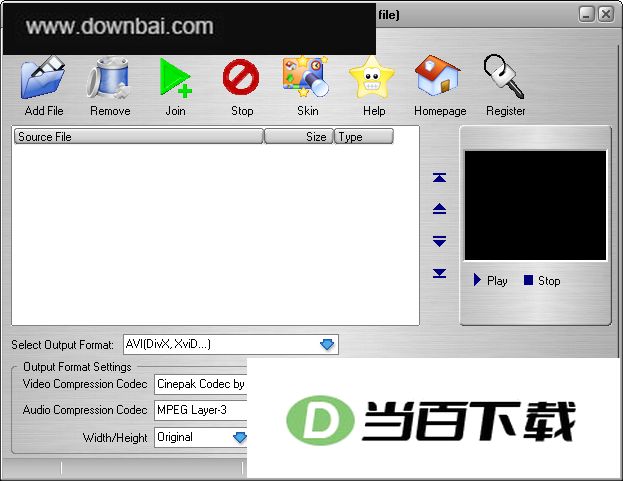Open the Select Output Format dropdown
This screenshot has width=623, height=481.
click(327, 344)
